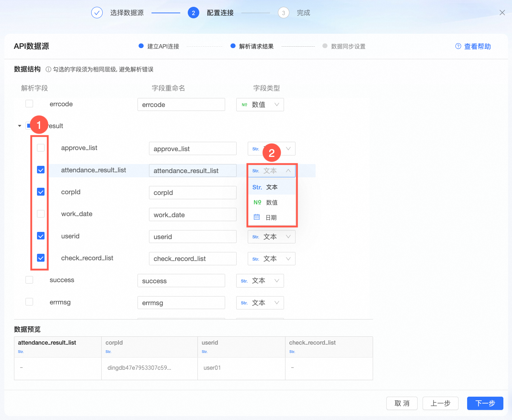Focus the userid rename input field
This screenshot has height=420, width=512.
click(193, 237)
